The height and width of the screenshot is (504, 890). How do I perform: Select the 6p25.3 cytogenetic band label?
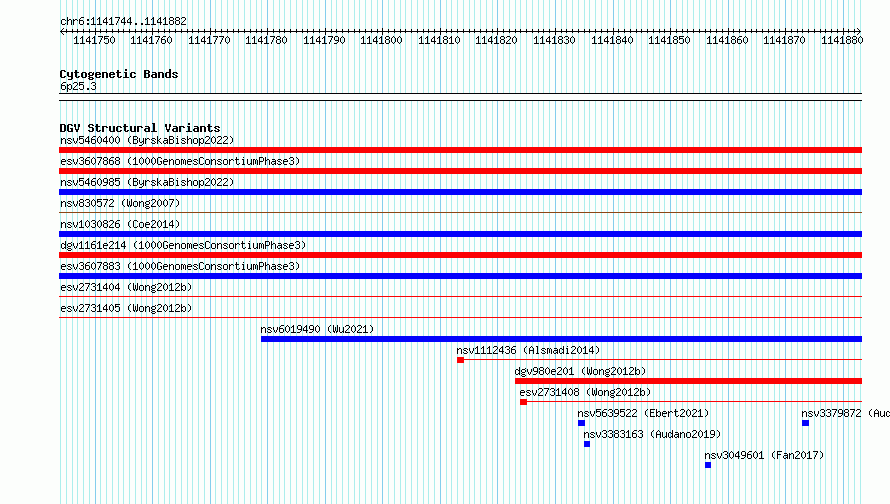coord(78,86)
